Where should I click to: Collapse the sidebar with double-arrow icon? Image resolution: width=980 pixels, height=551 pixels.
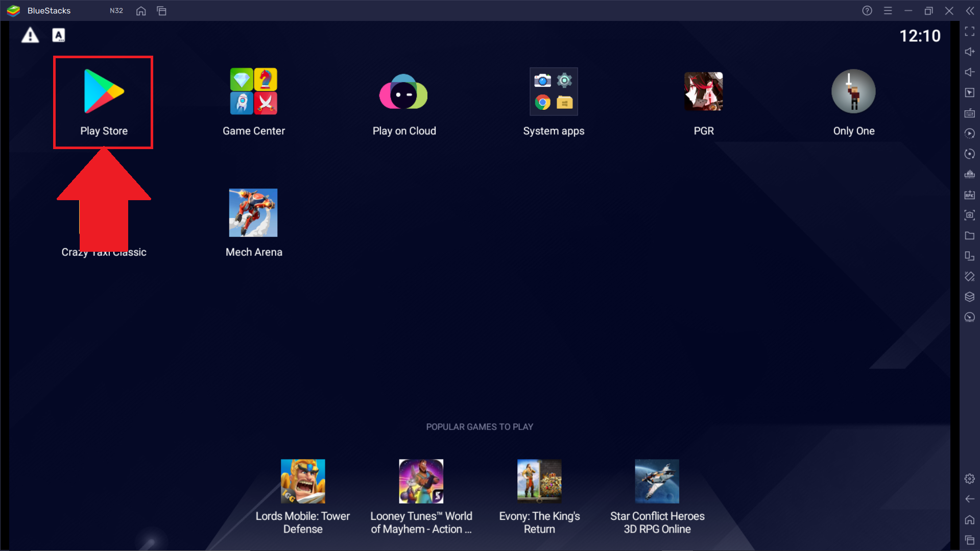(970, 11)
